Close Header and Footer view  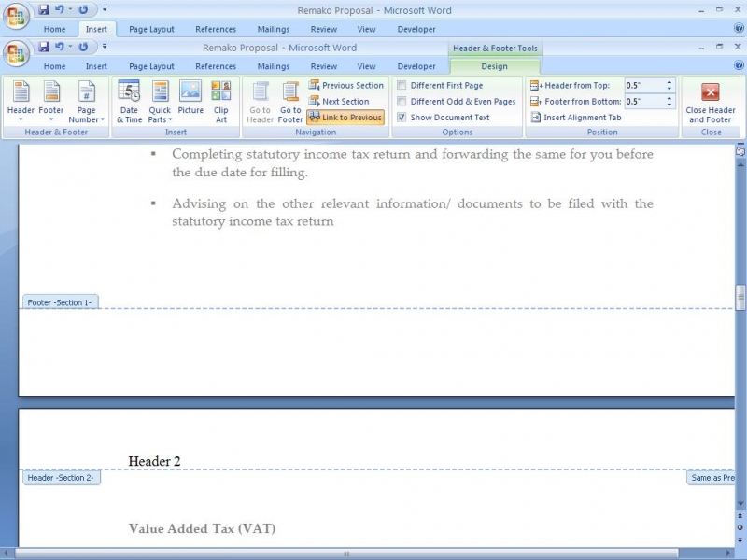[x=711, y=100]
